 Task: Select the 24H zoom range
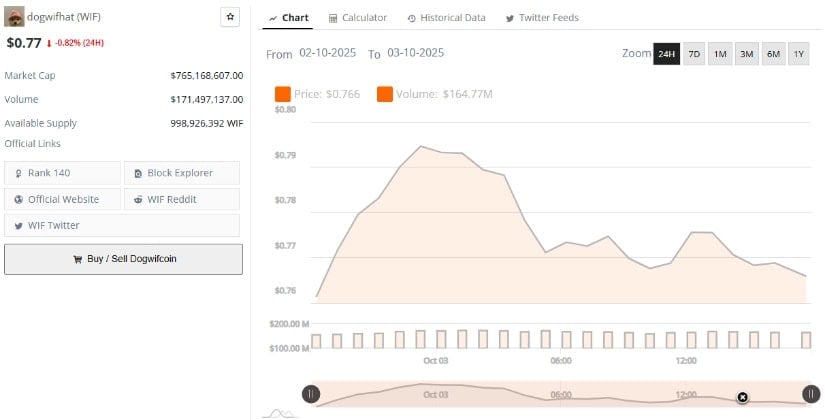[666, 54]
